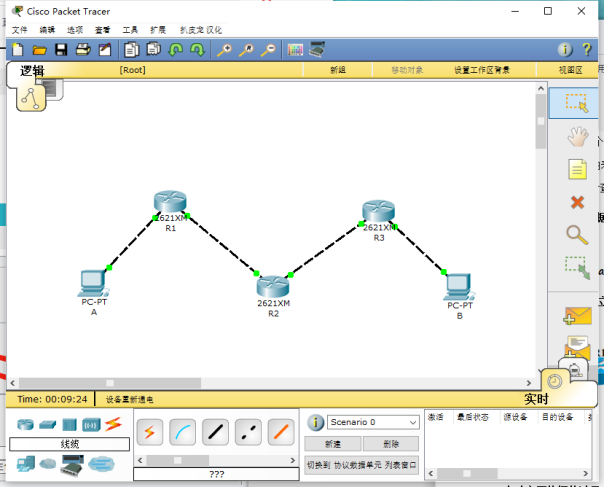Select the End Devices category icon

pos(25,464)
